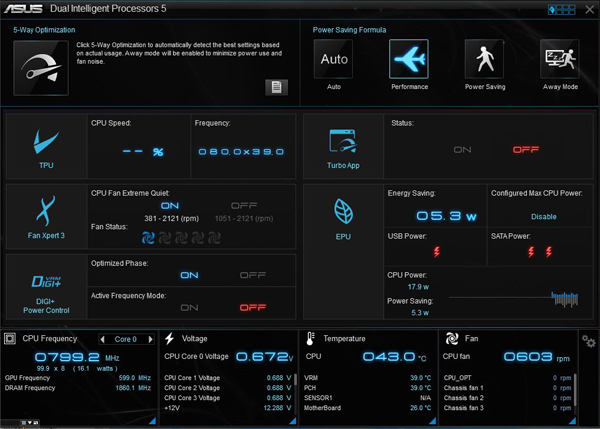Open the Turbo App icon
600x429 pixels.
tap(343, 141)
